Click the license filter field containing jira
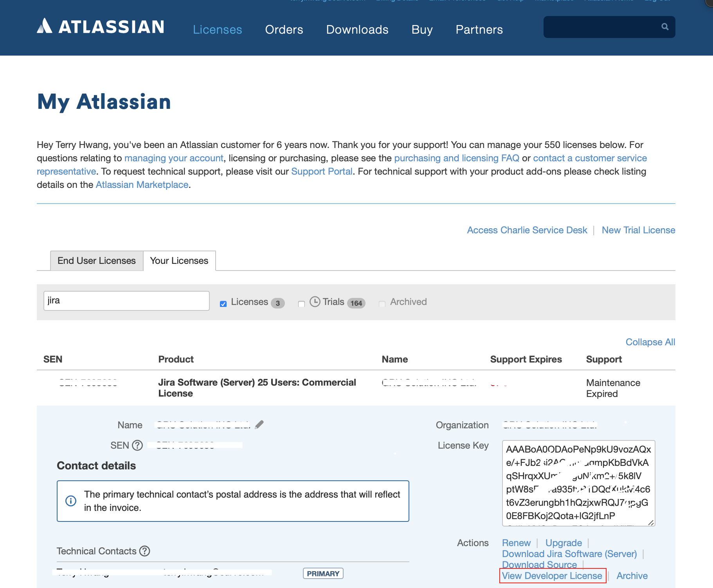Screen dimensions: 713x588 tap(126, 301)
